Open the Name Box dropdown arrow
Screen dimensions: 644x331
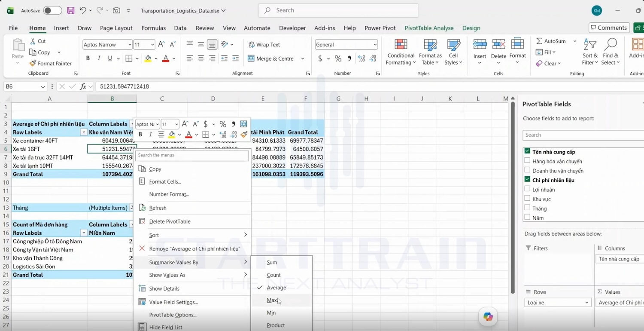43,87
